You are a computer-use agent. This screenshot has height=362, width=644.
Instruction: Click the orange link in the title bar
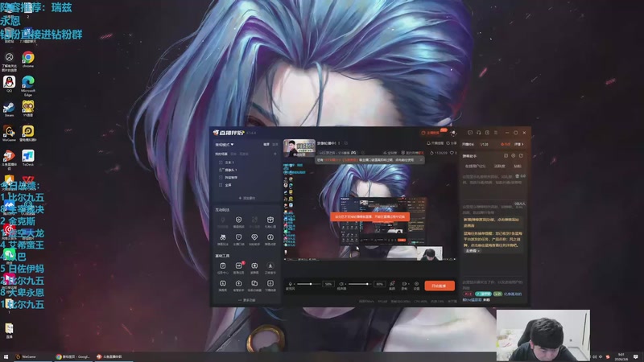point(431,133)
